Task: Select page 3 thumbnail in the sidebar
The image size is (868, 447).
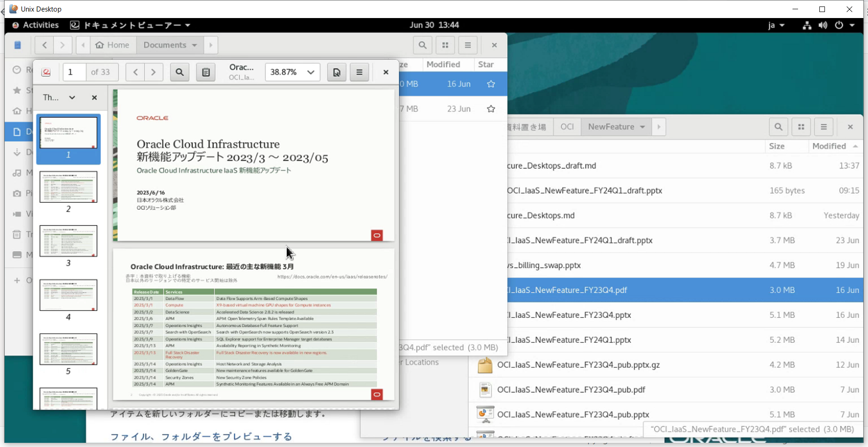Action: [68, 241]
